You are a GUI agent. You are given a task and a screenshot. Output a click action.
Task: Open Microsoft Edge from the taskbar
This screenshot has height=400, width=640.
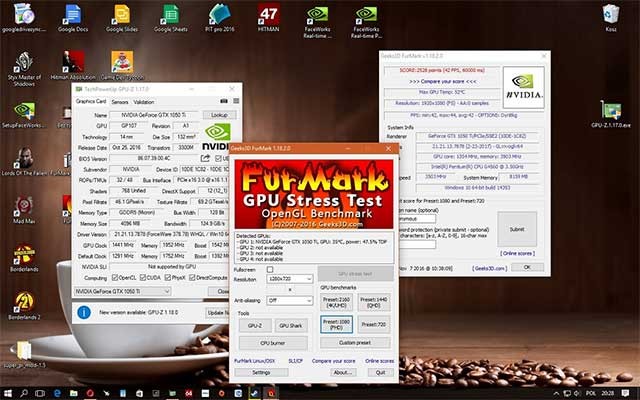(57, 393)
